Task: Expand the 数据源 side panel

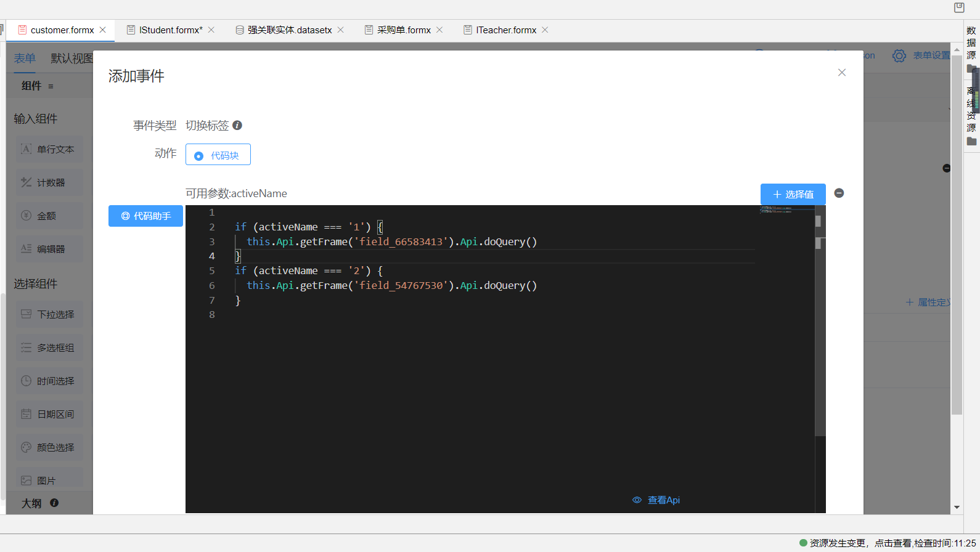Action: click(971, 43)
